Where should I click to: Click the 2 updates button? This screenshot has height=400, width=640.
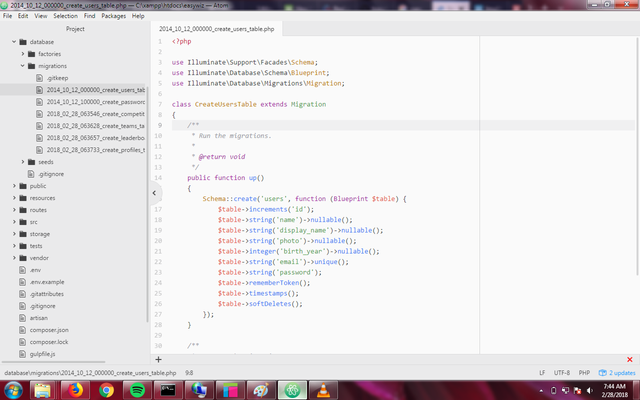pos(616,372)
